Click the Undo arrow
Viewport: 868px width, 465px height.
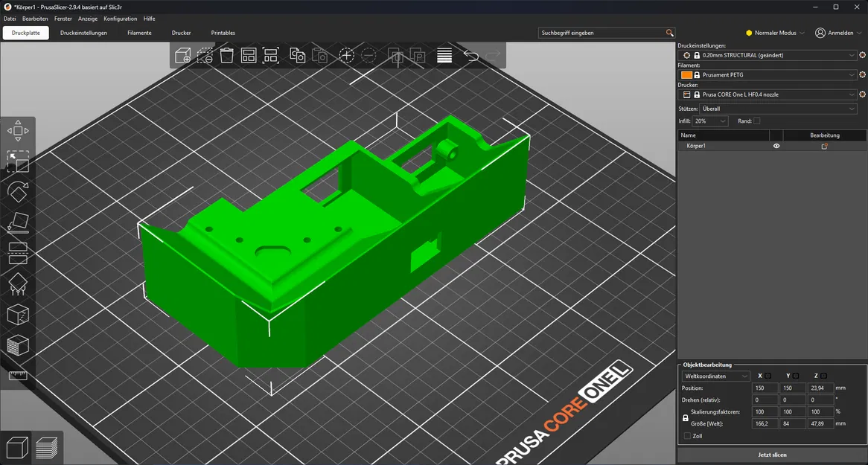click(470, 55)
